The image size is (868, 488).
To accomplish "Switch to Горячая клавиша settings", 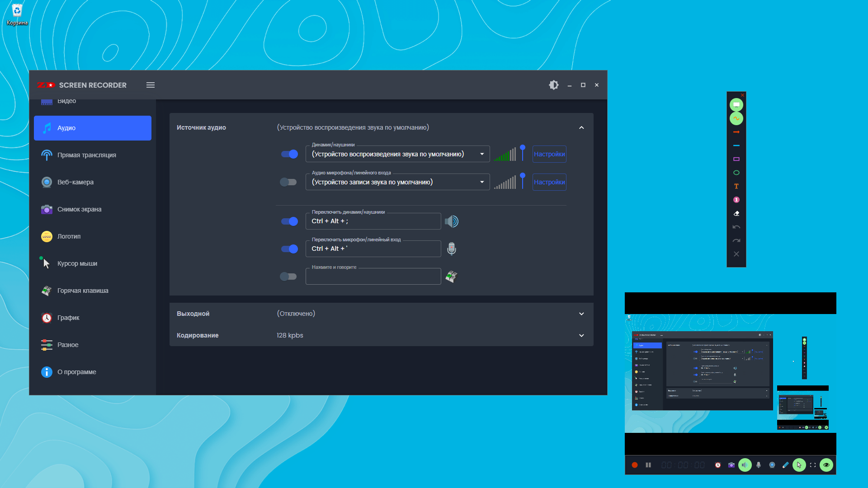I will (82, 291).
